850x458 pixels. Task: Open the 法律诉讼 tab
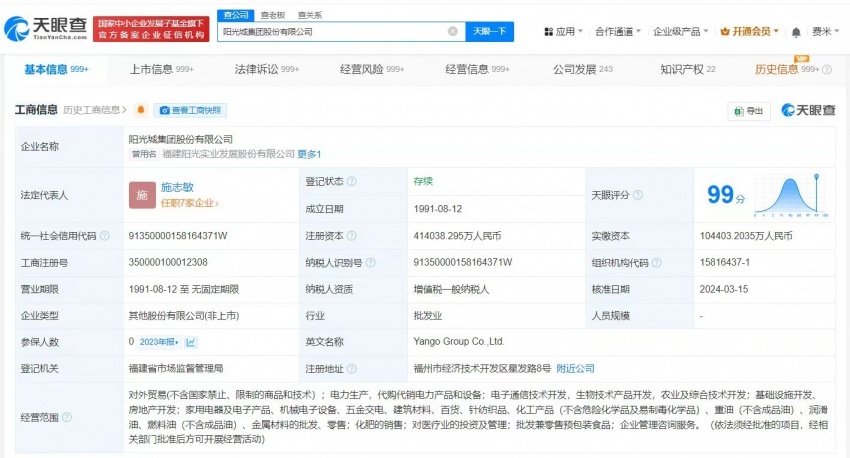pos(267,69)
